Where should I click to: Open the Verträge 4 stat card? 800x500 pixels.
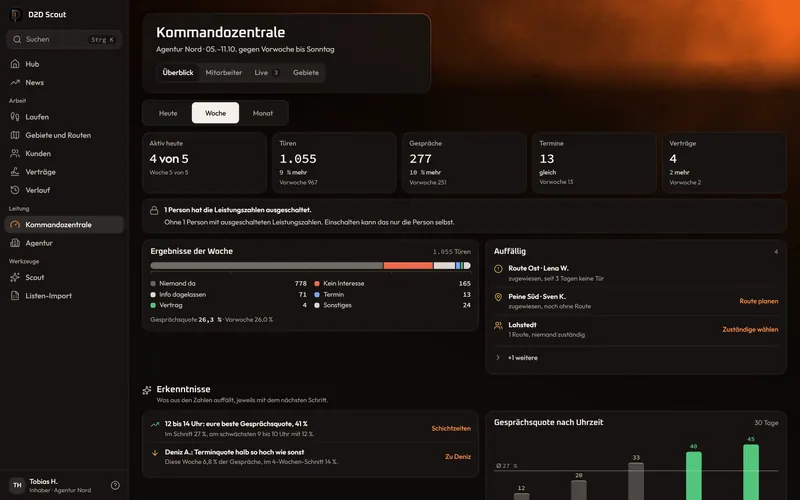click(x=724, y=163)
